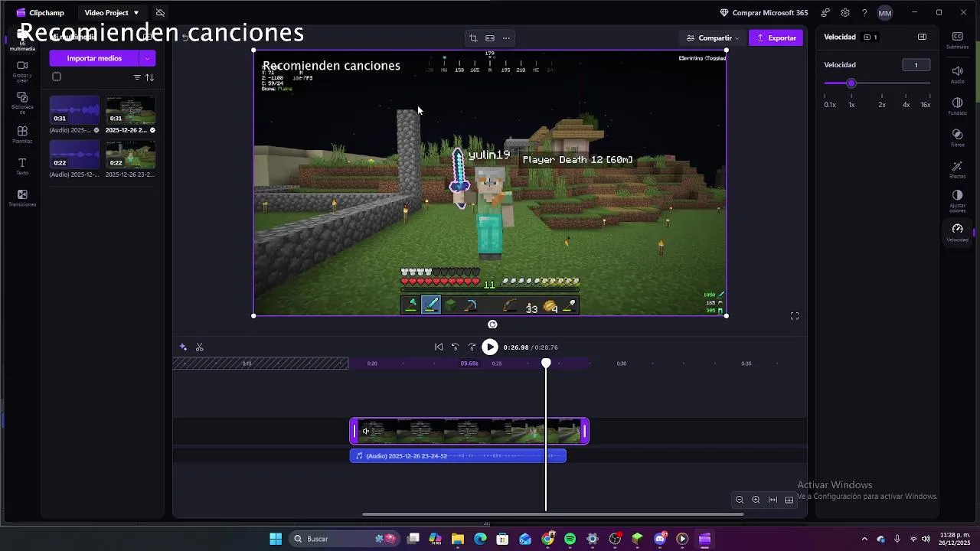Enter fullscreen preview mode
Image resolution: width=980 pixels, height=551 pixels.
click(795, 316)
